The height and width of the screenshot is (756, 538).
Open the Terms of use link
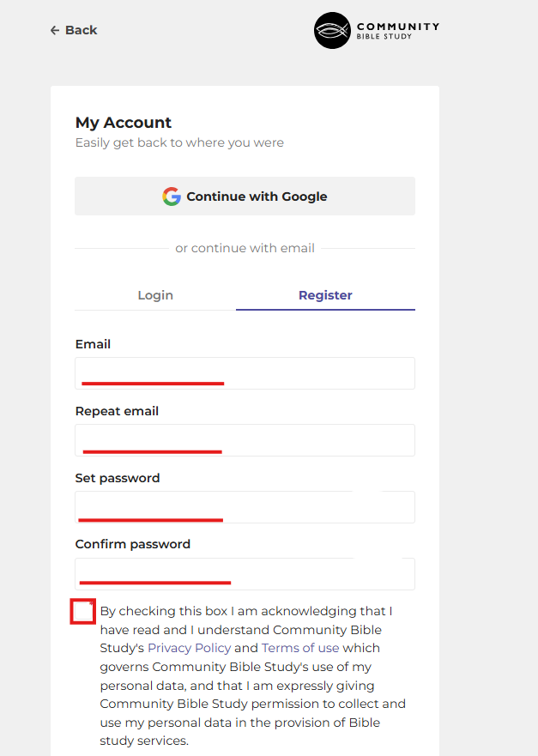300,648
